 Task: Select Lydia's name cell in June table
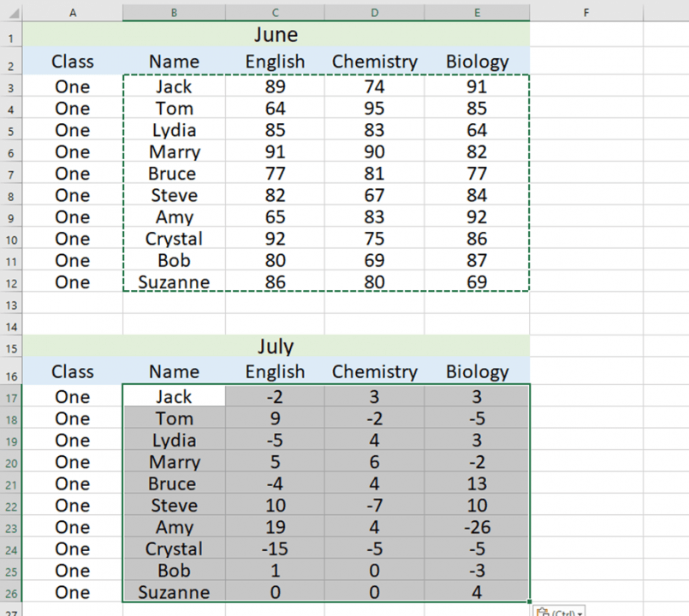174,129
